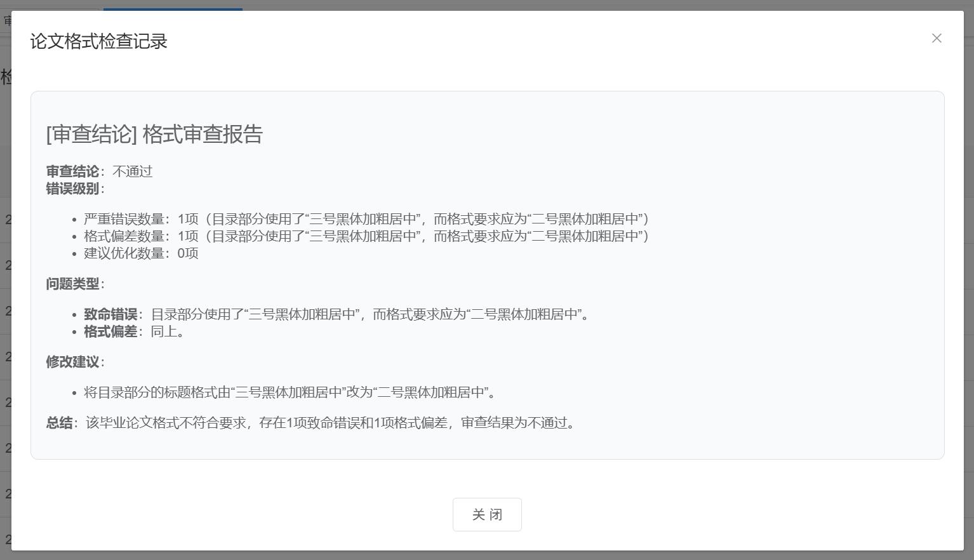The width and height of the screenshot is (974, 560).
Task: Click the 该毕业论文格式不符合要求 summary sentence
Action: point(330,423)
